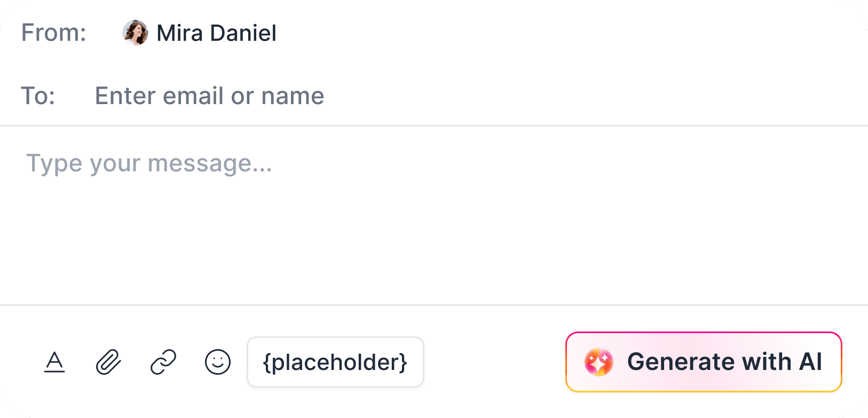The width and height of the screenshot is (868, 418).
Task: Click the To label
Action: pyautogui.click(x=38, y=96)
